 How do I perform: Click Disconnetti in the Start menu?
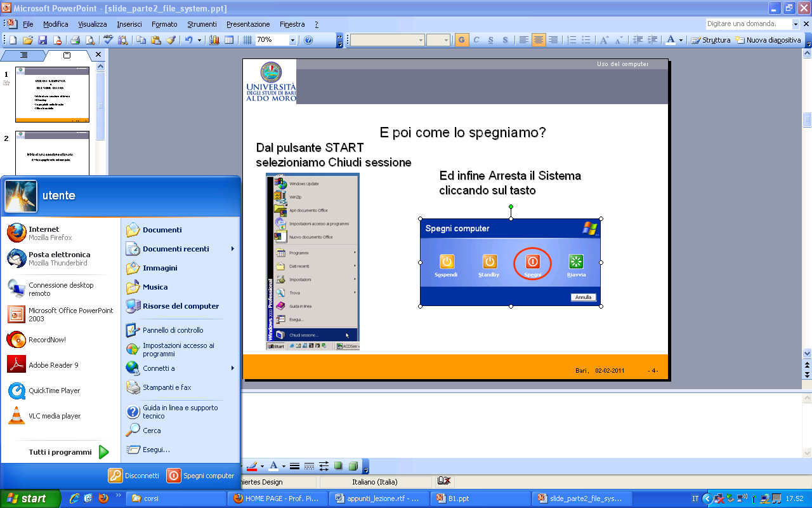click(x=134, y=476)
